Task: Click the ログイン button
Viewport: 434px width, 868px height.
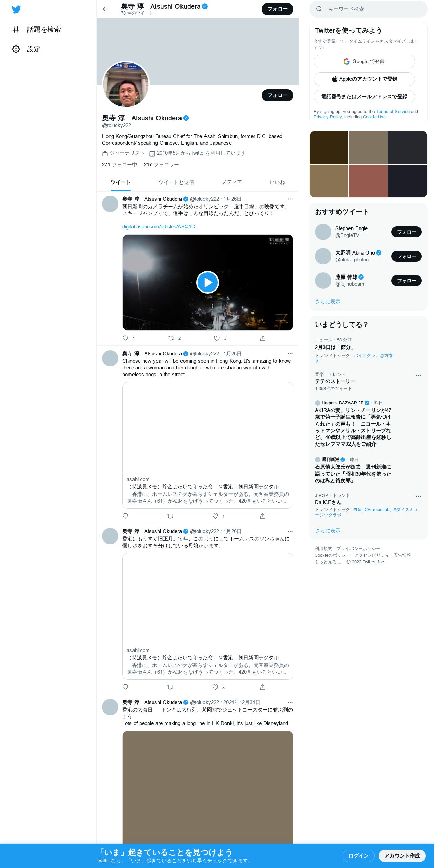Action: (359, 856)
